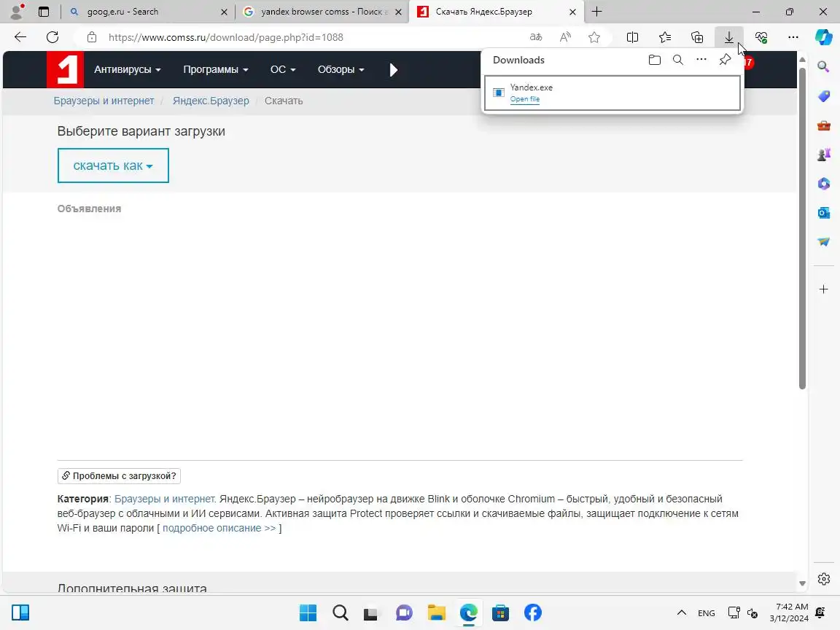This screenshot has height=630, width=840.
Task: Open sidebar Shopping tag icon
Action: pos(824,96)
